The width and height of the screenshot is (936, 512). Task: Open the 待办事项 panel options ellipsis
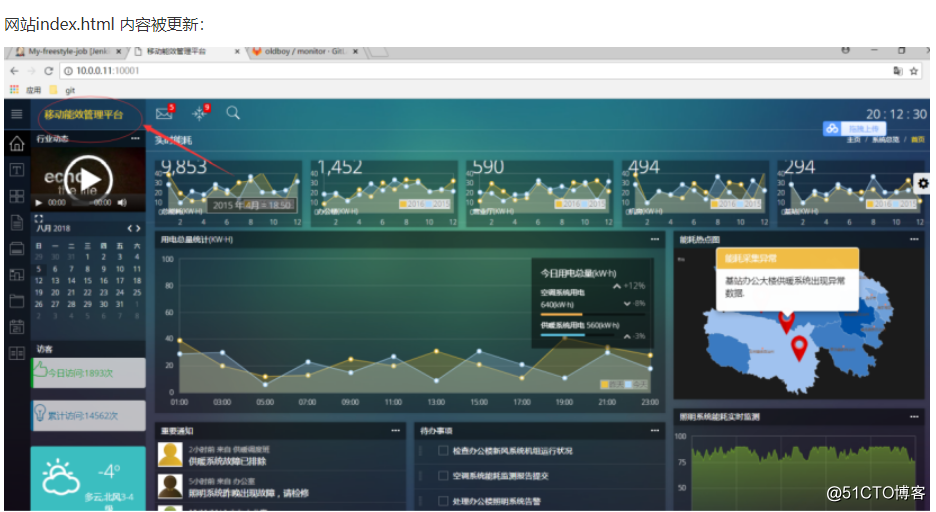(655, 430)
